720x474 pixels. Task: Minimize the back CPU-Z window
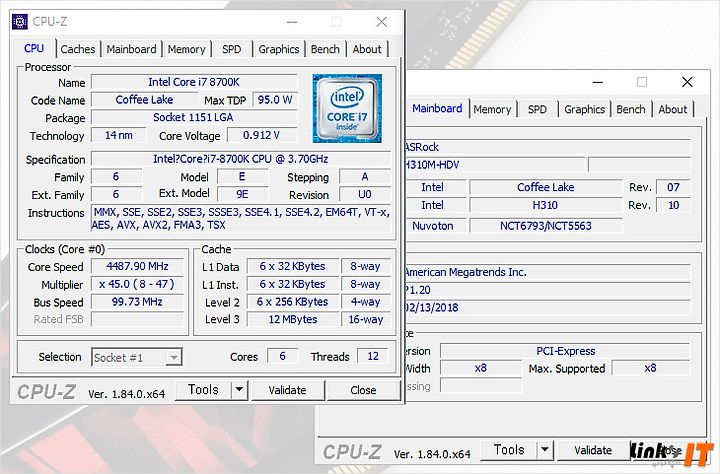tap(598, 82)
